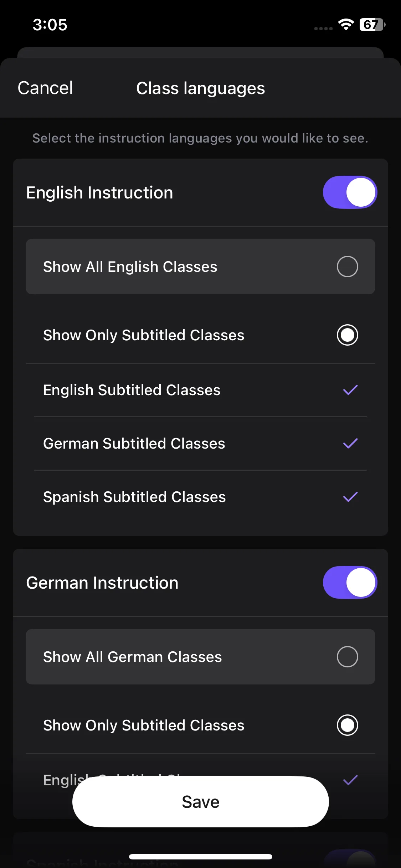Tap Cancel to dismiss the sheet

[x=45, y=88]
